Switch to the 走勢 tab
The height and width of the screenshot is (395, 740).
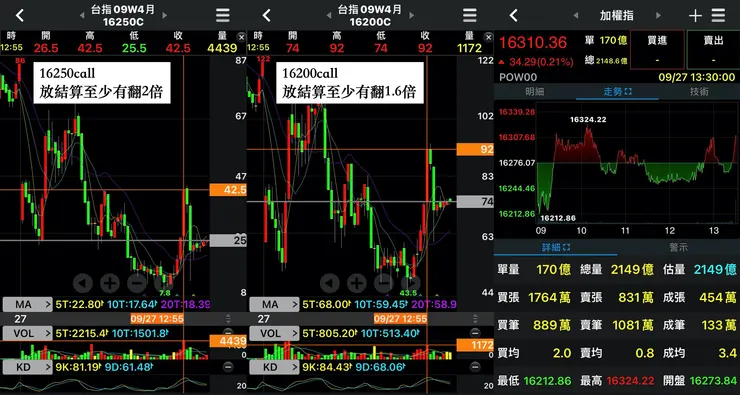617,92
